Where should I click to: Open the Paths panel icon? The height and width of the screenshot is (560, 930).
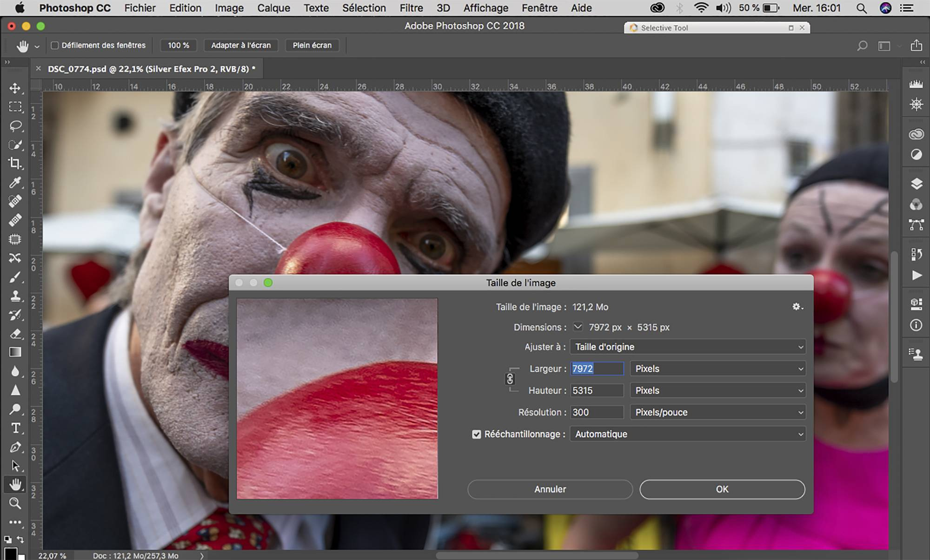(x=916, y=225)
